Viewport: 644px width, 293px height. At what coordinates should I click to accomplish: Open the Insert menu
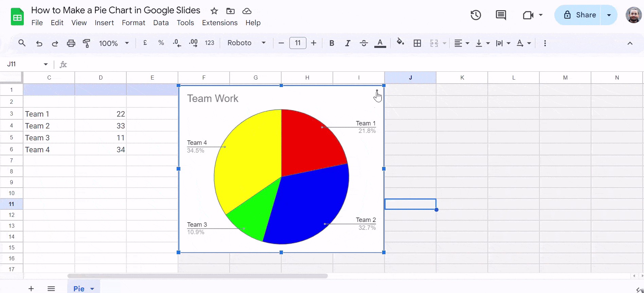104,23
